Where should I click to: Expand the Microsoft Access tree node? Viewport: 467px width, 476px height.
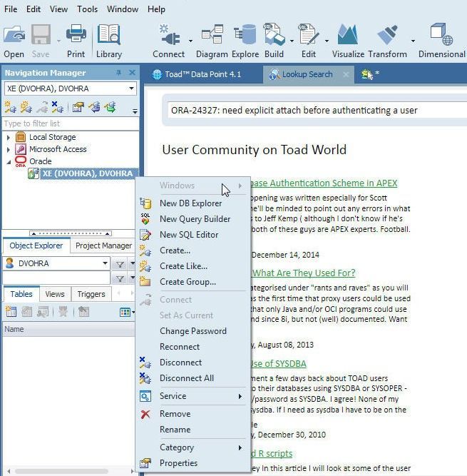[x=9, y=150]
